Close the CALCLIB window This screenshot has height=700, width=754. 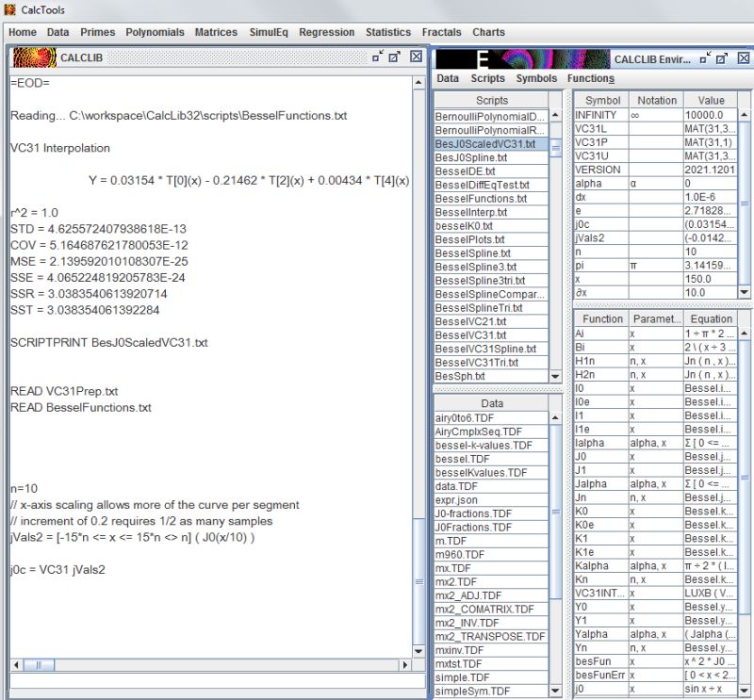(417, 57)
